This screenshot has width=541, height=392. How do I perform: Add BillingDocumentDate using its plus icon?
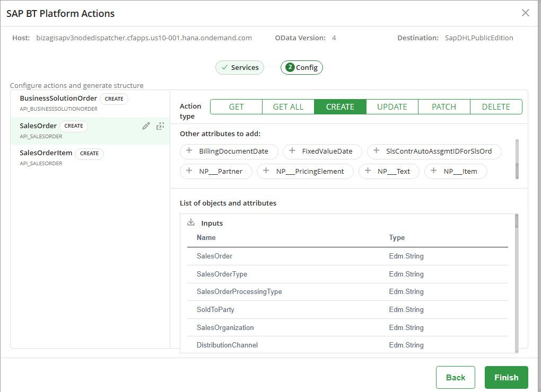click(189, 150)
